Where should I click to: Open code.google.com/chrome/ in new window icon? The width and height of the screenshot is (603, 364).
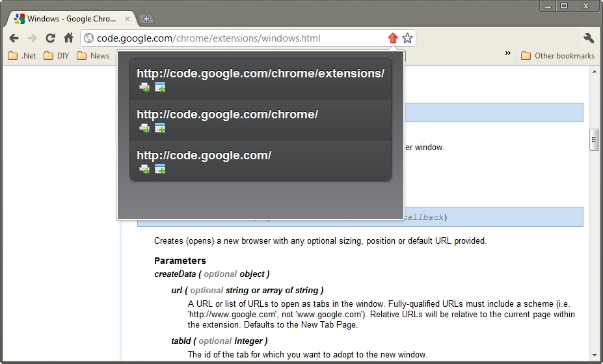click(160, 129)
